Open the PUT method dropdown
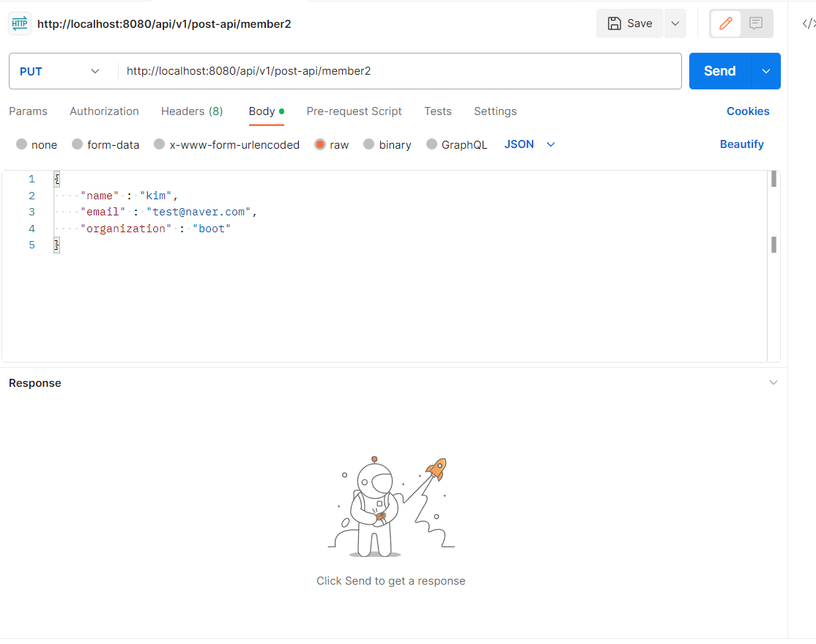Image resolution: width=816 pixels, height=644 pixels. pos(59,71)
